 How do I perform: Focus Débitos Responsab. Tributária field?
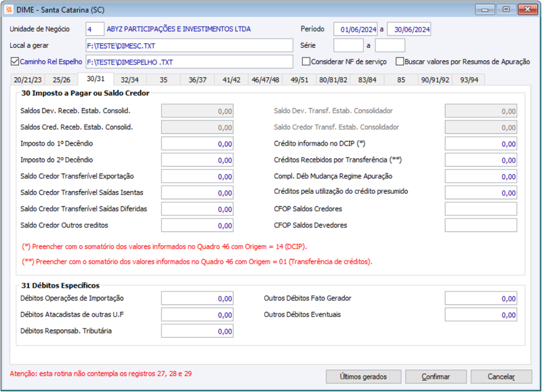197,331
